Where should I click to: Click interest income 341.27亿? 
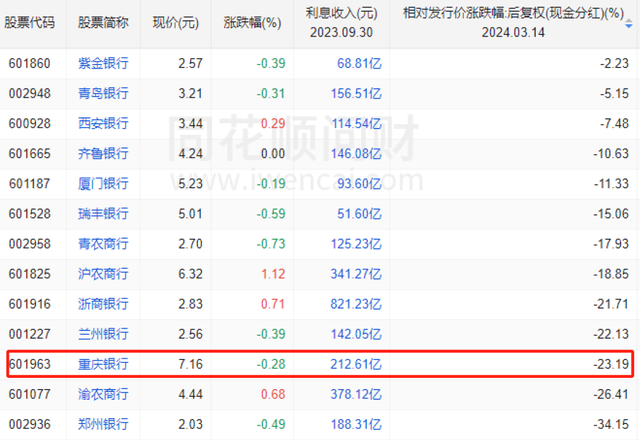click(x=356, y=274)
